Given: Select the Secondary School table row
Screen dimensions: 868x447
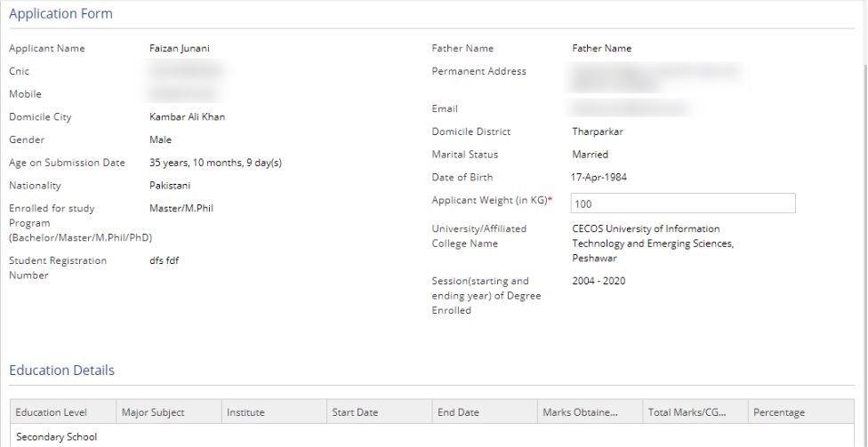Looking at the screenshot, I should [57, 436].
